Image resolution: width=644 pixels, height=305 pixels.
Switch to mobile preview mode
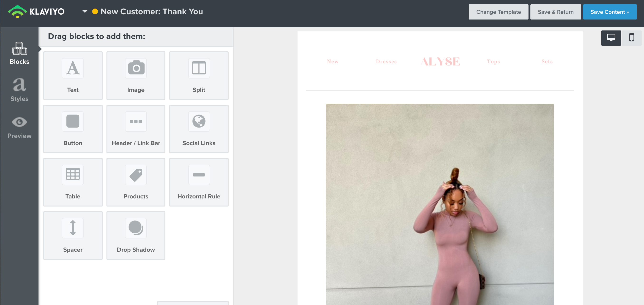point(631,38)
